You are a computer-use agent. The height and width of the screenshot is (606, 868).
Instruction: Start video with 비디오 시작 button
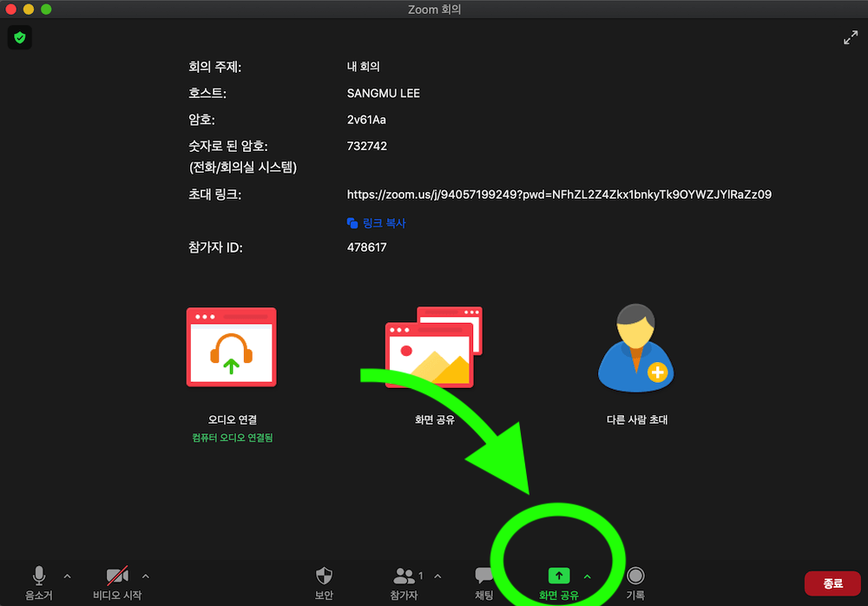tap(117, 583)
